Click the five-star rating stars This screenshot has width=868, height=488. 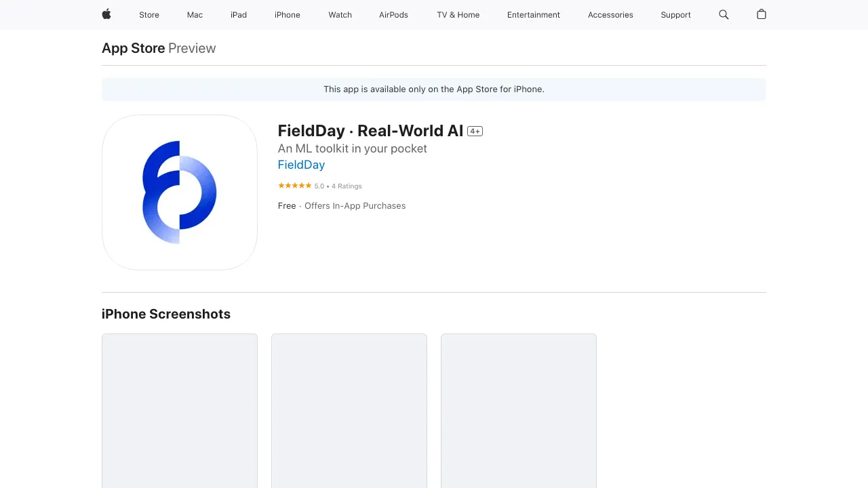(x=295, y=186)
